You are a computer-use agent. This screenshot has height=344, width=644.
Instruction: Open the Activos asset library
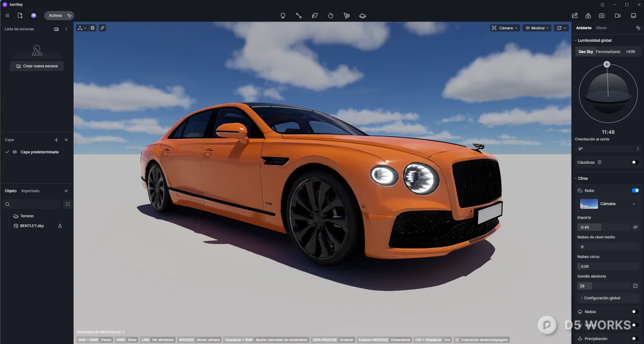pyautogui.click(x=59, y=16)
